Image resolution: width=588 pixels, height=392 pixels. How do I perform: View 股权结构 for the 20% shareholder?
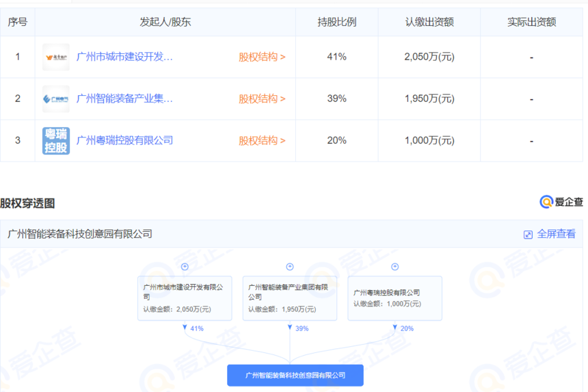(x=262, y=141)
